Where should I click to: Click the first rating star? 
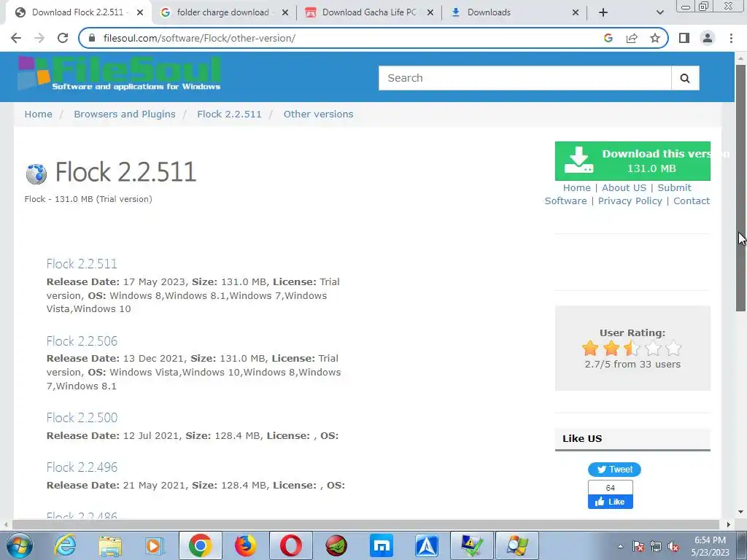(x=589, y=348)
